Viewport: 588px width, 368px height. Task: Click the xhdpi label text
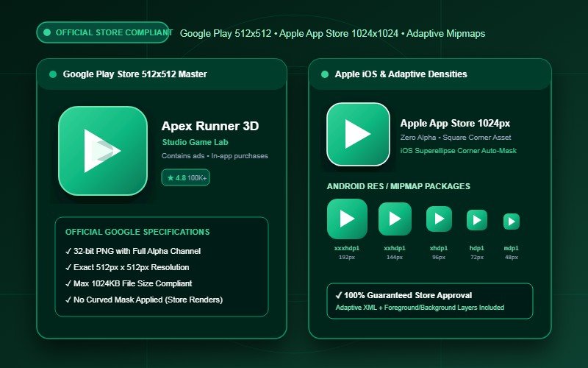point(439,248)
